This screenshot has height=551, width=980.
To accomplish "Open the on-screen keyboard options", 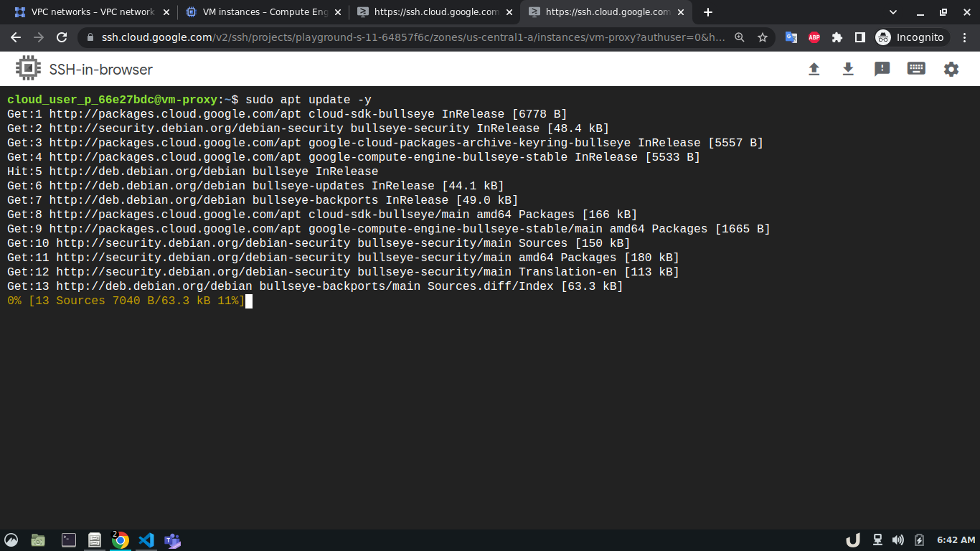I will (916, 69).
